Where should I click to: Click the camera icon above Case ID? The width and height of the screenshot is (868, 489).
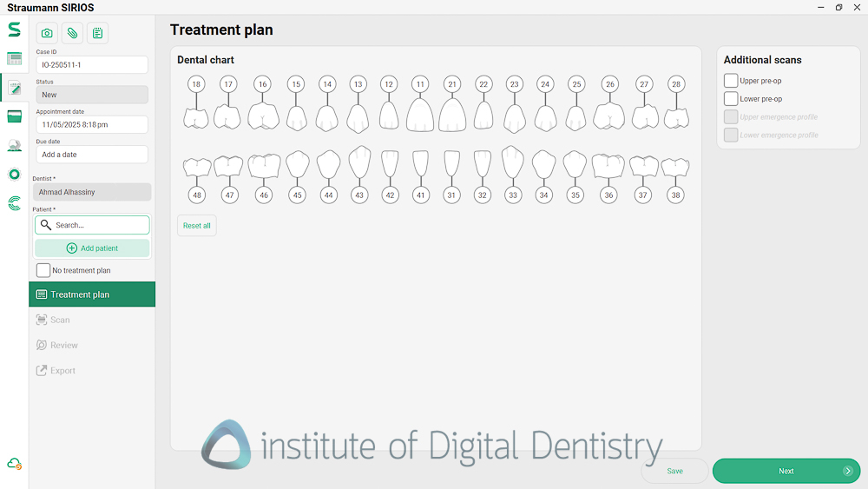[47, 34]
